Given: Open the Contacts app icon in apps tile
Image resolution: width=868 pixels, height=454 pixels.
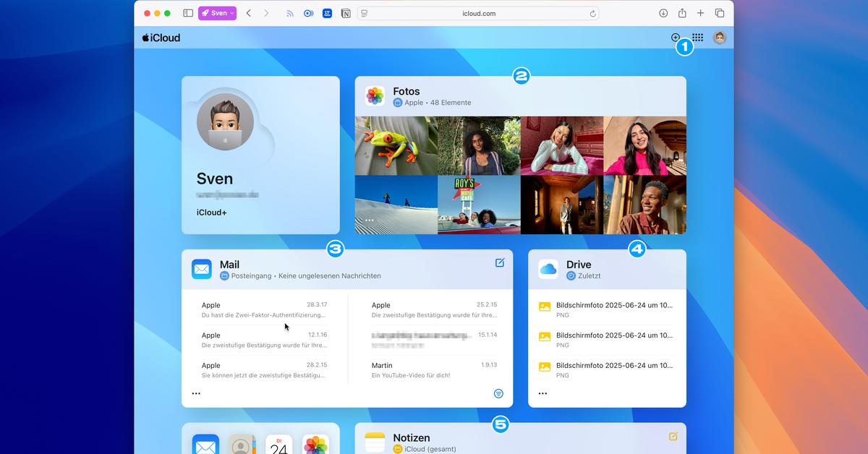Looking at the screenshot, I should 242,445.
